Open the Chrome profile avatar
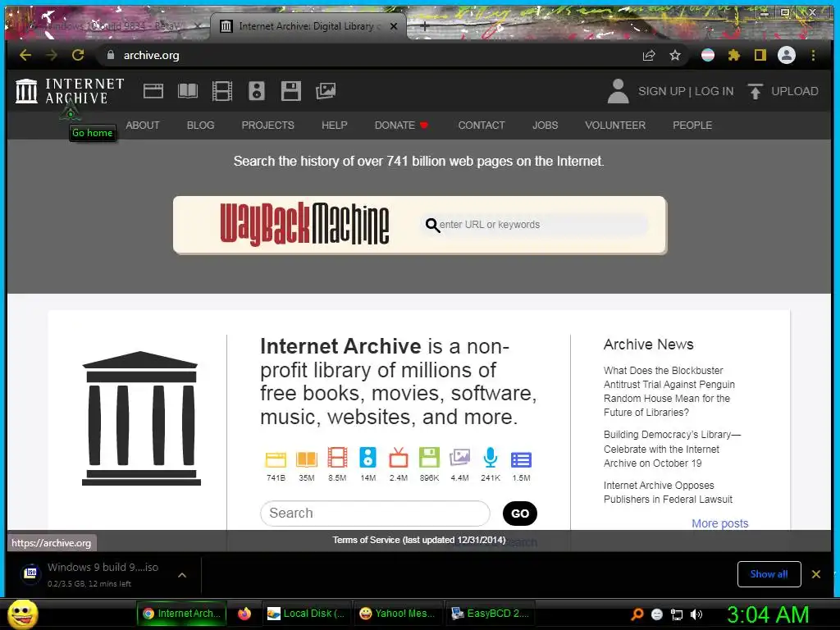This screenshot has width=840, height=630. click(x=787, y=55)
